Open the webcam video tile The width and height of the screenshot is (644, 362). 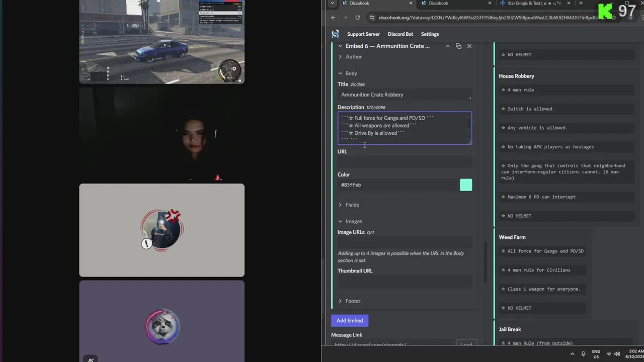pos(162,134)
